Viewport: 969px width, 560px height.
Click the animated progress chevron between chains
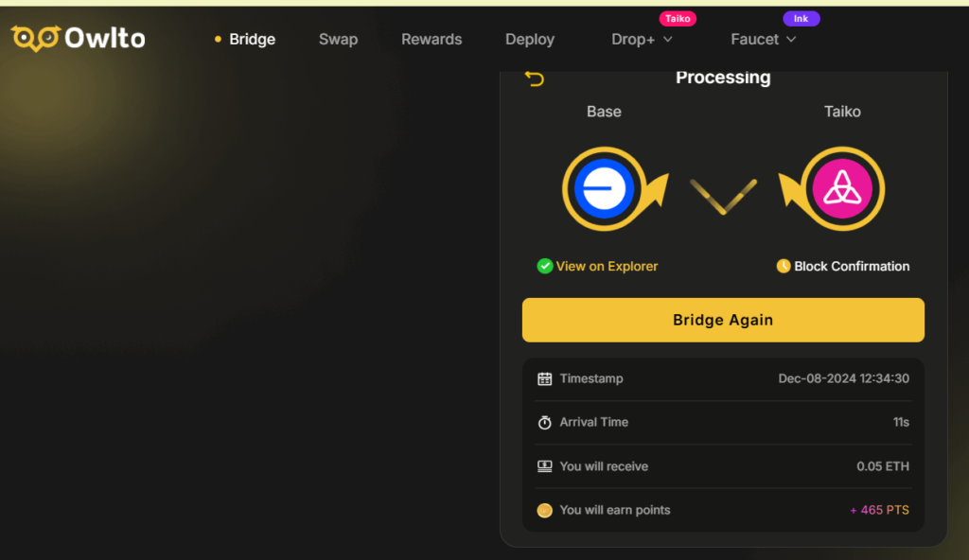[723, 195]
